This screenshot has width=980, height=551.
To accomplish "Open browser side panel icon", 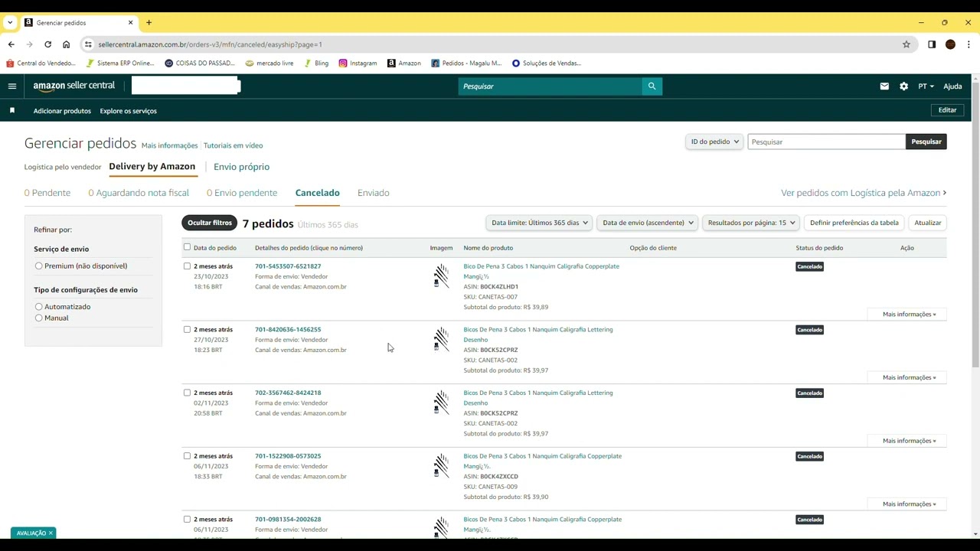I will click(932, 44).
